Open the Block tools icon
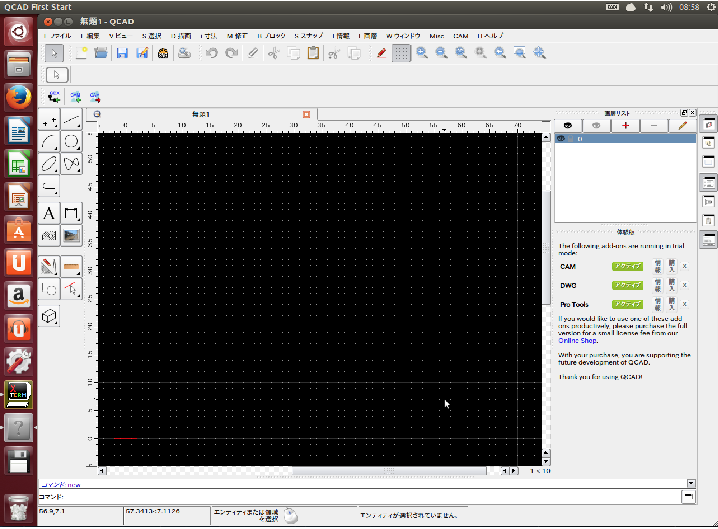The height and width of the screenshot is (529, 718). click(49, 289)
